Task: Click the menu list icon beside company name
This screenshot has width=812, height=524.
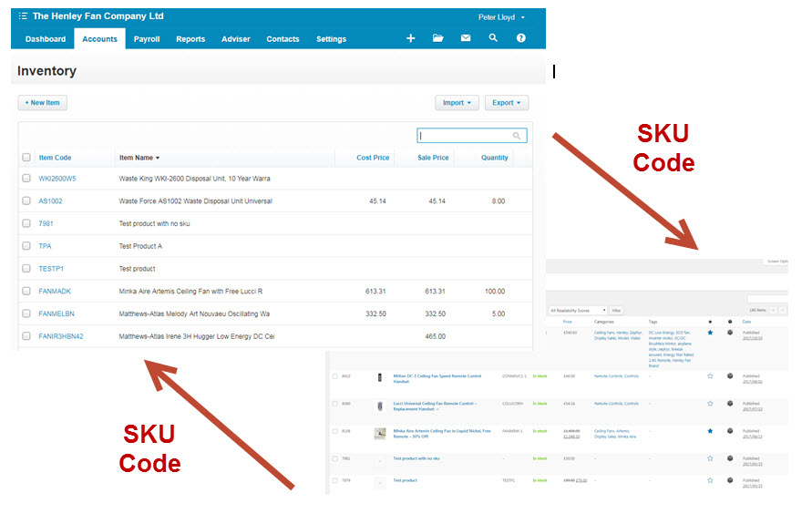Action: coord(23,16)
